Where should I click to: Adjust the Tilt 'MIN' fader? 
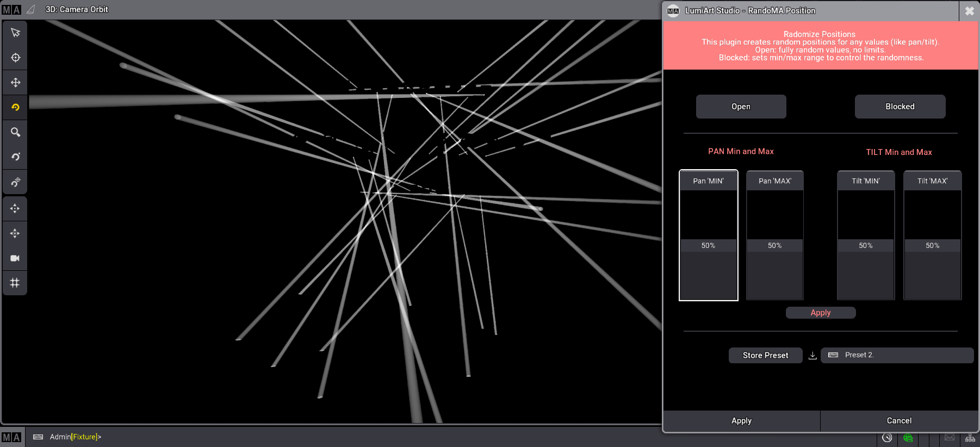[866, 235]
